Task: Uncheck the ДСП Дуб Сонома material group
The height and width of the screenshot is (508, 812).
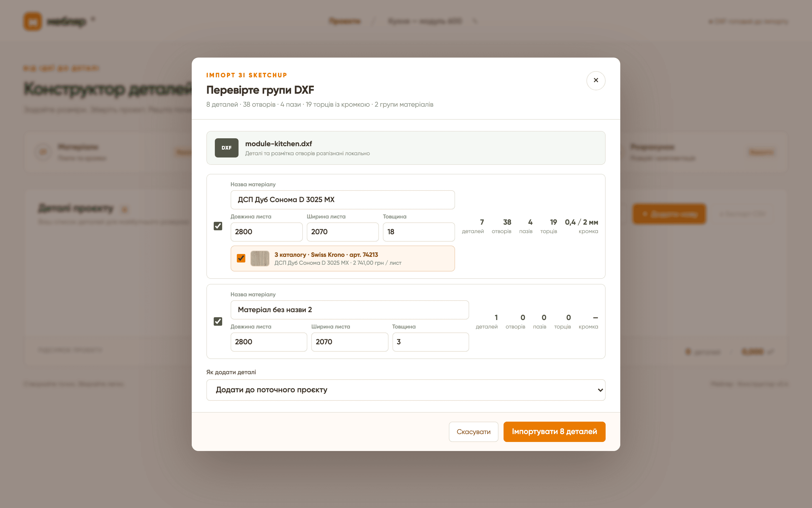Action: tap(218, 226)
